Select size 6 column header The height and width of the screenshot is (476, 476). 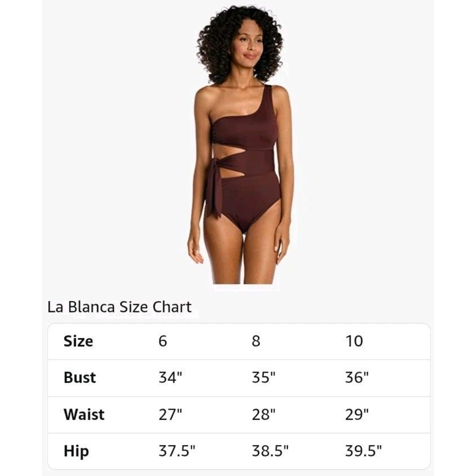[163, 341]
